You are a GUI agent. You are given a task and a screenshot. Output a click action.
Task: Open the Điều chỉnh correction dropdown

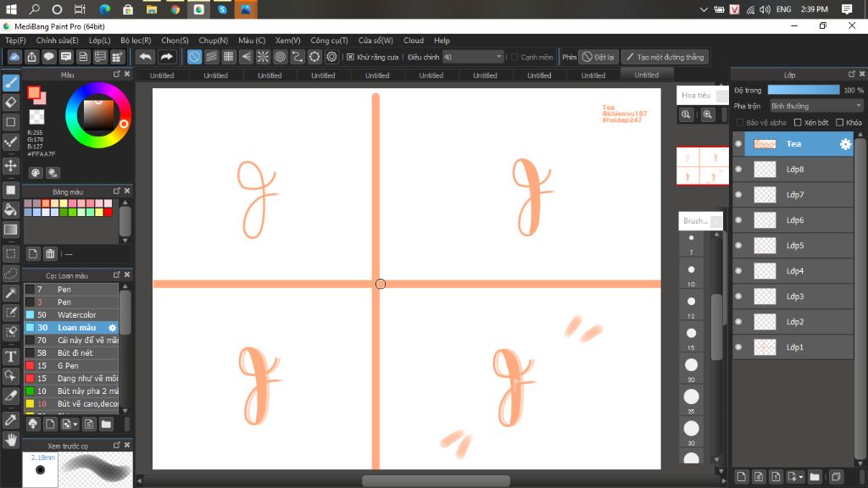[473, 57]
